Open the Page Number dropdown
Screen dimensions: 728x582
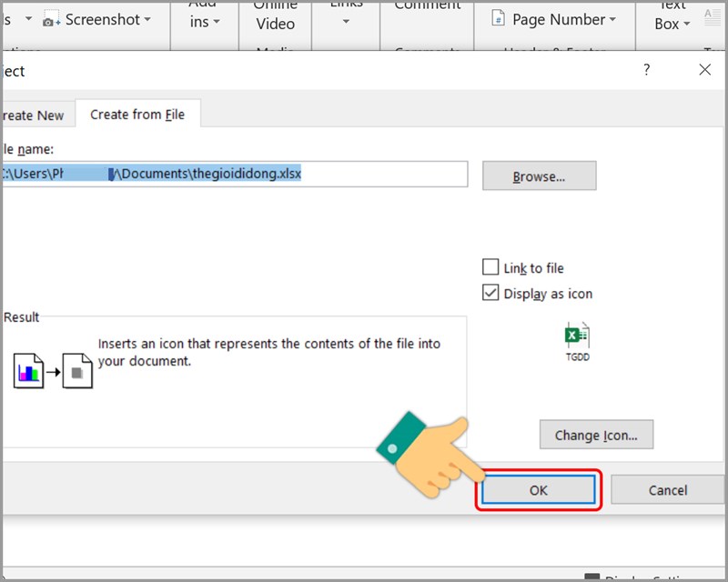coord(612,19)
